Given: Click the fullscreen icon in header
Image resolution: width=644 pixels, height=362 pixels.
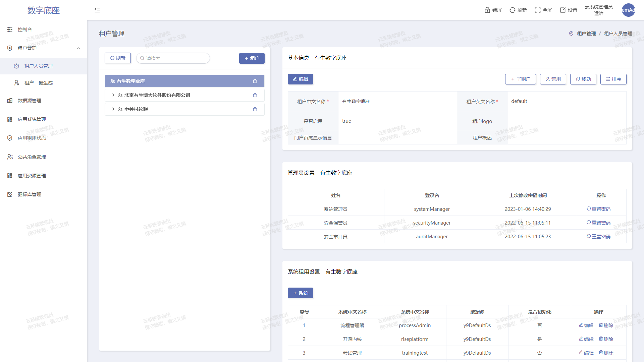Looking at the screenshot, I should point(538,10).
